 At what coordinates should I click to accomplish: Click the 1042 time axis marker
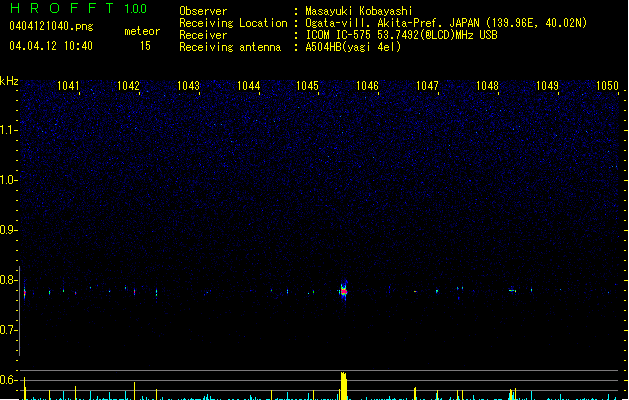click(x=128, y=86)
